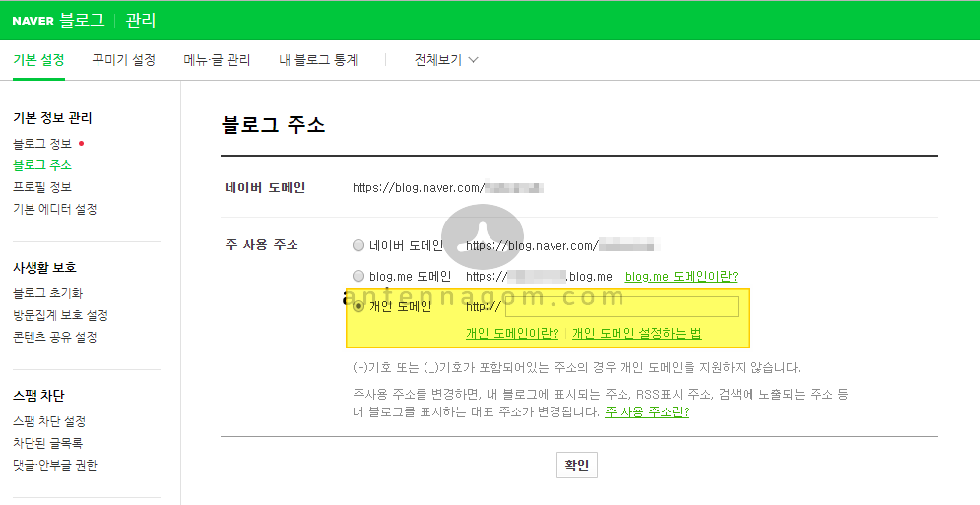980x505 pixels.
Task: Switch to the 기본 설정 tab
Action: (38, 60)
